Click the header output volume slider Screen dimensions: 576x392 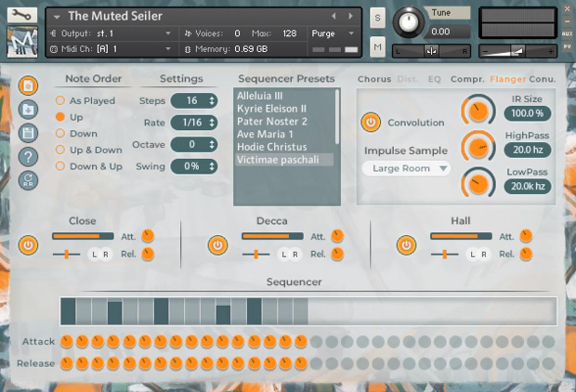click(518, 51)
